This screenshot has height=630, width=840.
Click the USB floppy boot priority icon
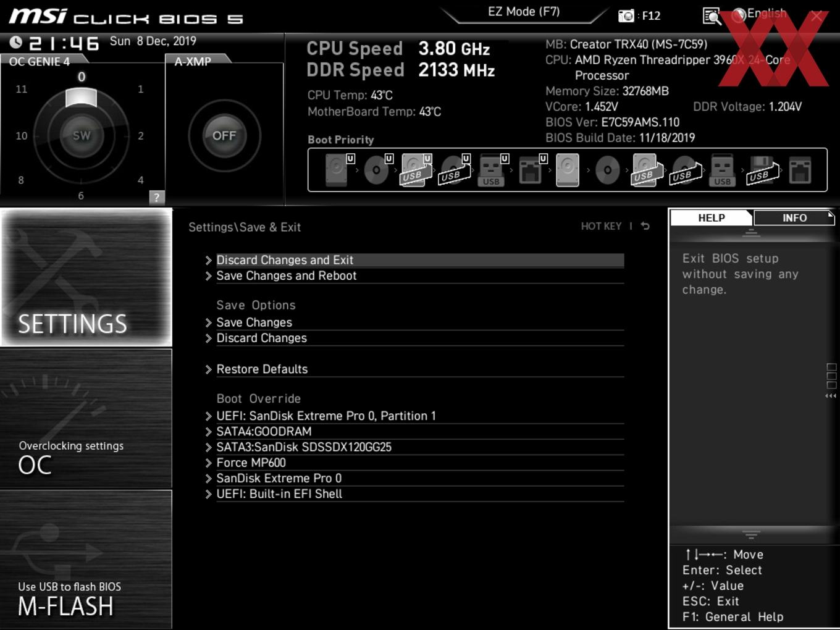tap(763, 170)
